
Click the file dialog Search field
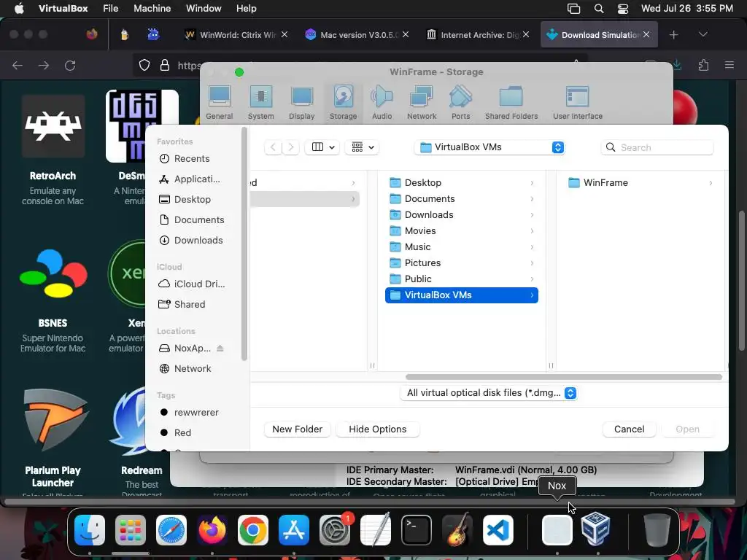657,147
